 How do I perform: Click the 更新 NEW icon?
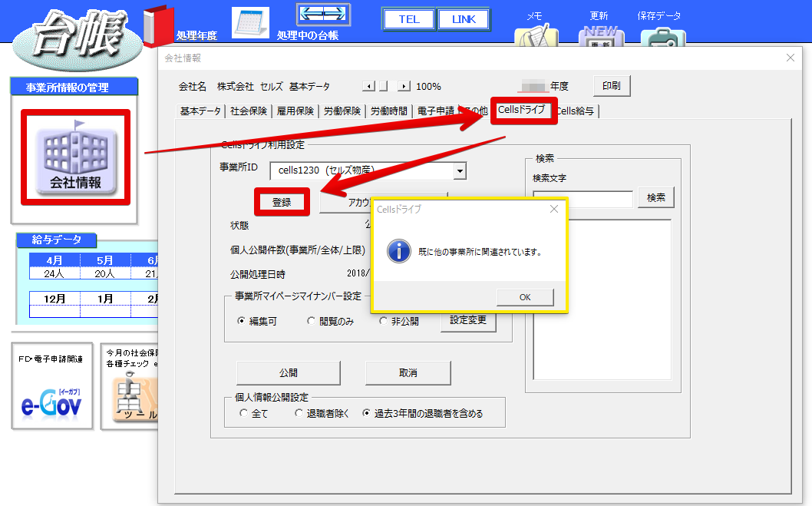pyautogui.click(x=601, y=36)
